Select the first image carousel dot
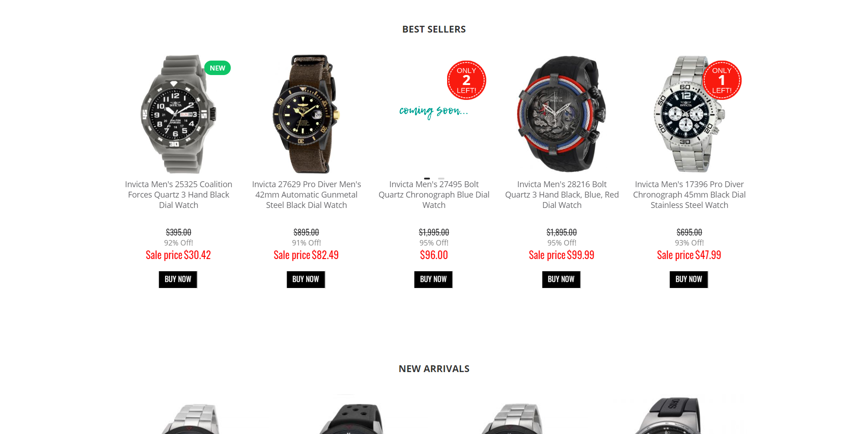The width and height of the screenshot is (868, 434). click(x=427, y=179)
